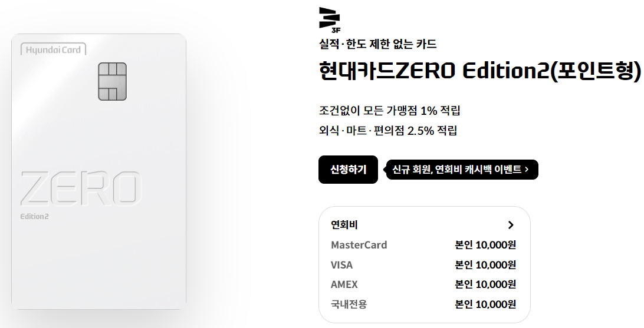Select the AMEX annual fee row
The image size is (644, 328).
point(423,284)
